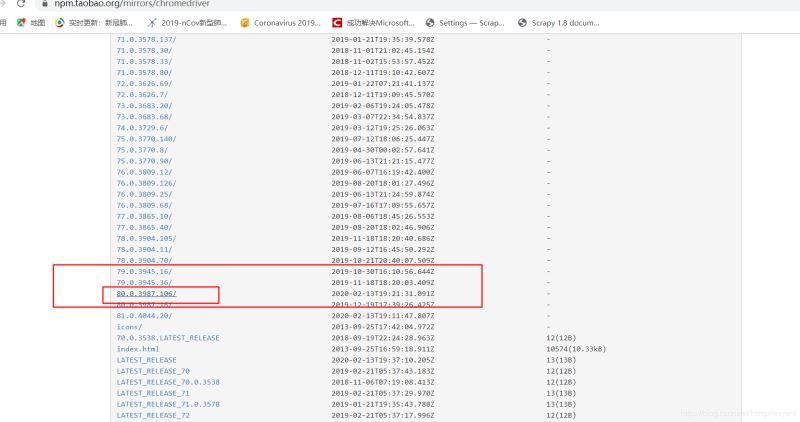The height and width of the screenshot is (422, 800).
Task: Select the timestamp 2013-09-25T16:59:18.911Z
Action: 383,349
